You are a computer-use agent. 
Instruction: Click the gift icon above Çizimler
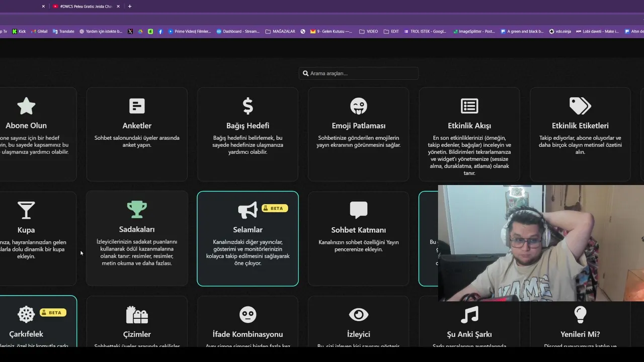click(x=137, y=314)
